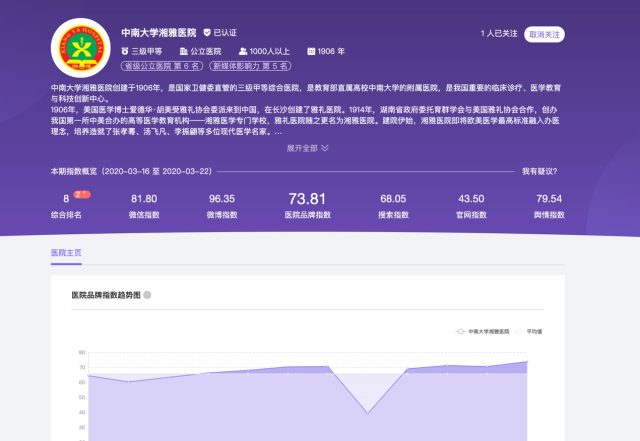The image size is (640, 441).
Task: Unfollow with the 取消关注 button
Action: coord(544,34)
